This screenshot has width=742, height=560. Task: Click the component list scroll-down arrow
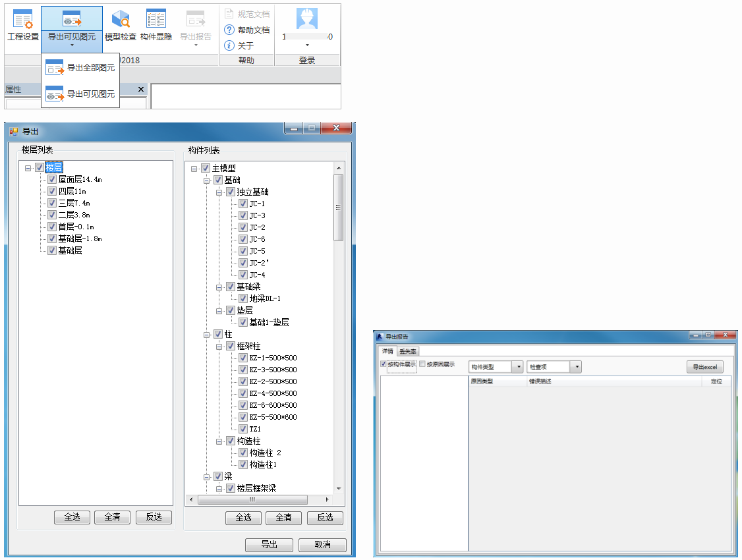point(338,489)
